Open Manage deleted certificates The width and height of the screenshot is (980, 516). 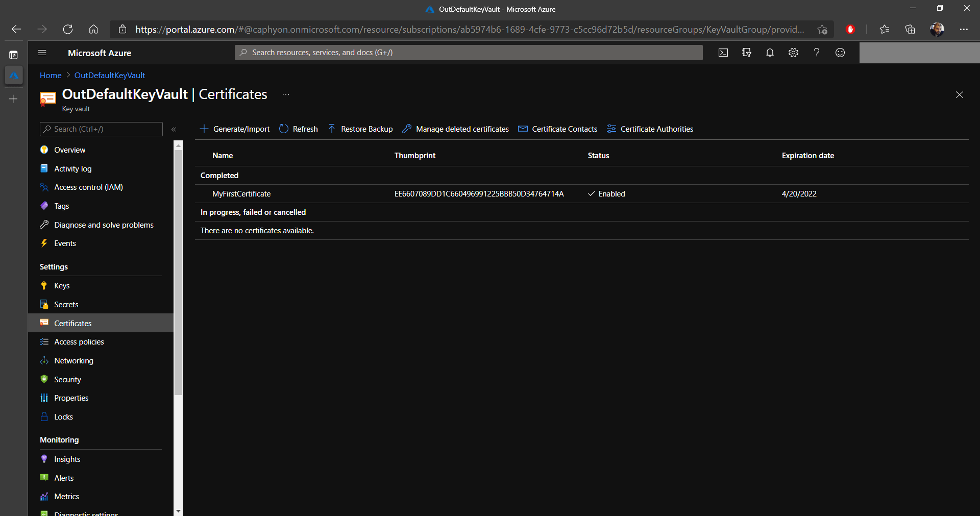(x=455, y=129)
